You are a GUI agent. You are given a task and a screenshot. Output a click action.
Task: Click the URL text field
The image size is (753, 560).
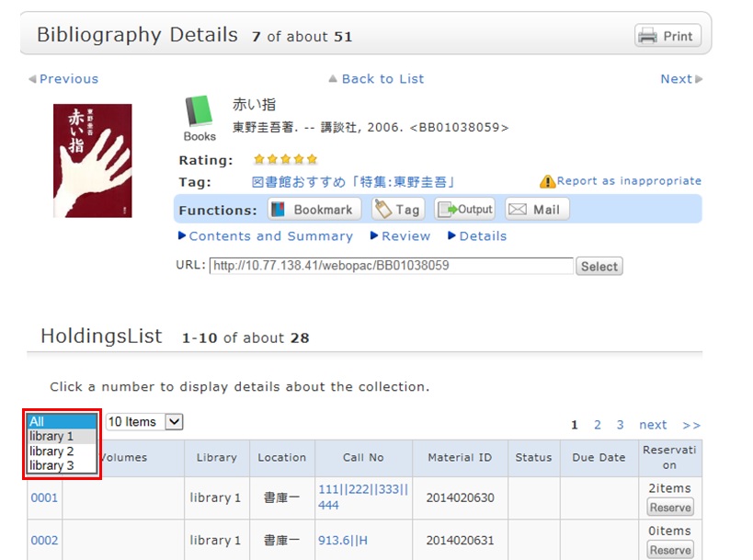[391, 266]
